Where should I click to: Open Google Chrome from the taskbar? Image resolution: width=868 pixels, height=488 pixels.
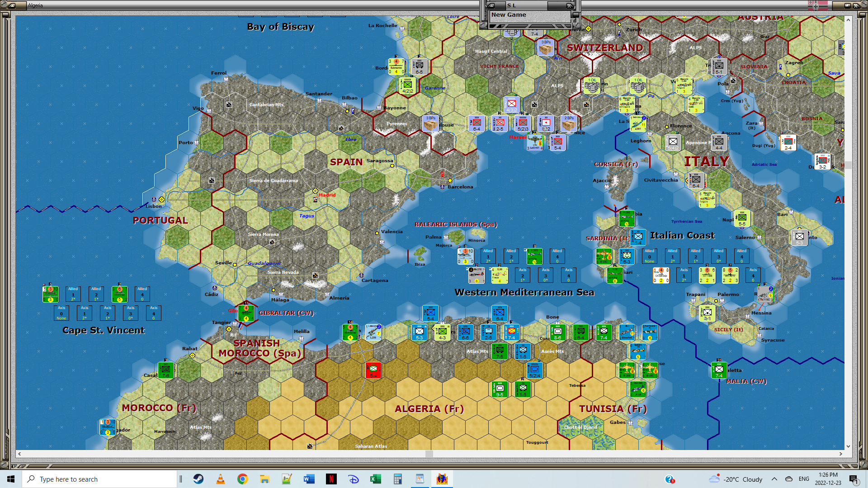(x=242, y=479)
